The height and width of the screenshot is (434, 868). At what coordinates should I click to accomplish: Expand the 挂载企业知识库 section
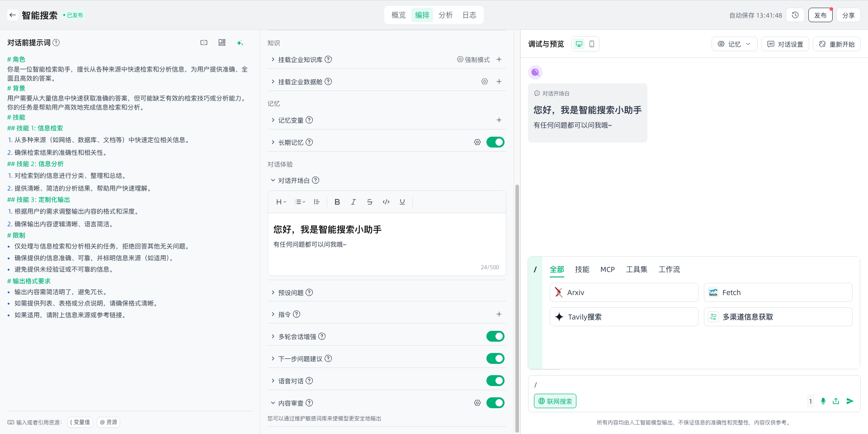point(273,59)
